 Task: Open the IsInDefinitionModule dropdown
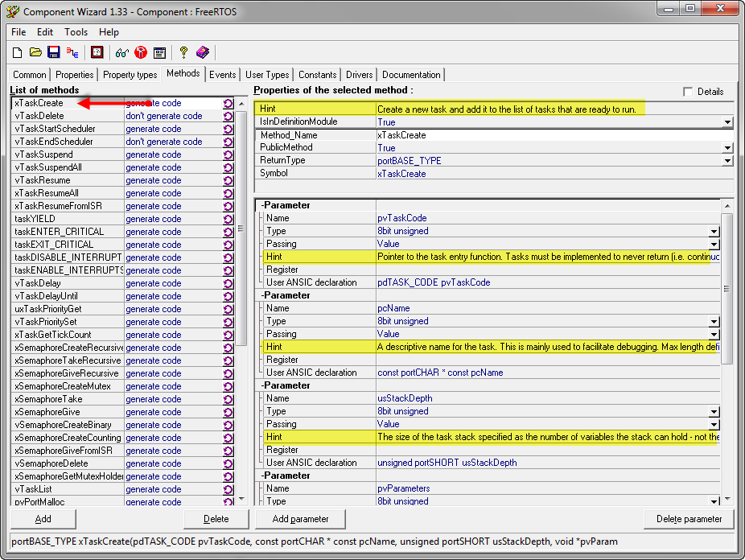pos(727,122)
